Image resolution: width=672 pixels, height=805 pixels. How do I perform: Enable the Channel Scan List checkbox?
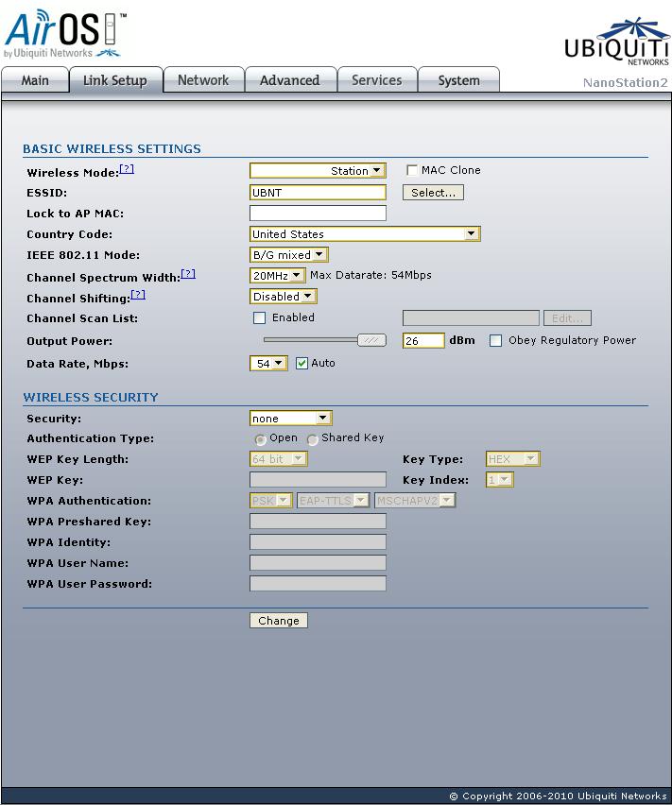coord(259,317)
